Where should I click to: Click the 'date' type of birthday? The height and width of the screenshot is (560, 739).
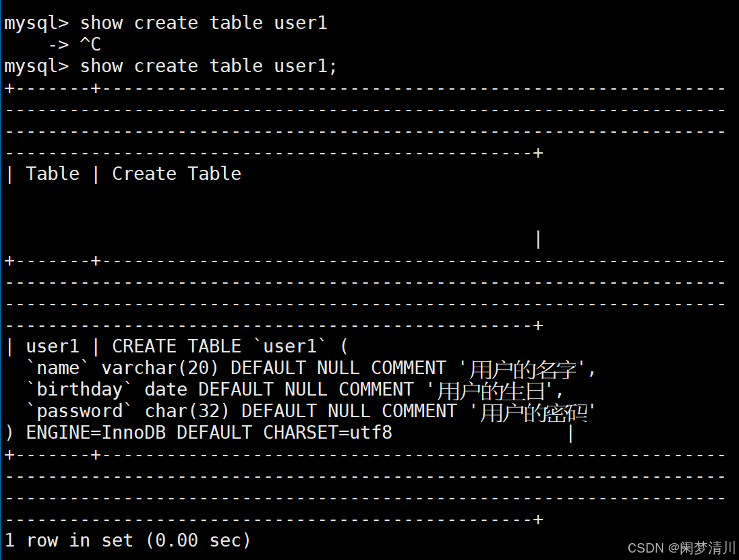(x=165, y=390)
